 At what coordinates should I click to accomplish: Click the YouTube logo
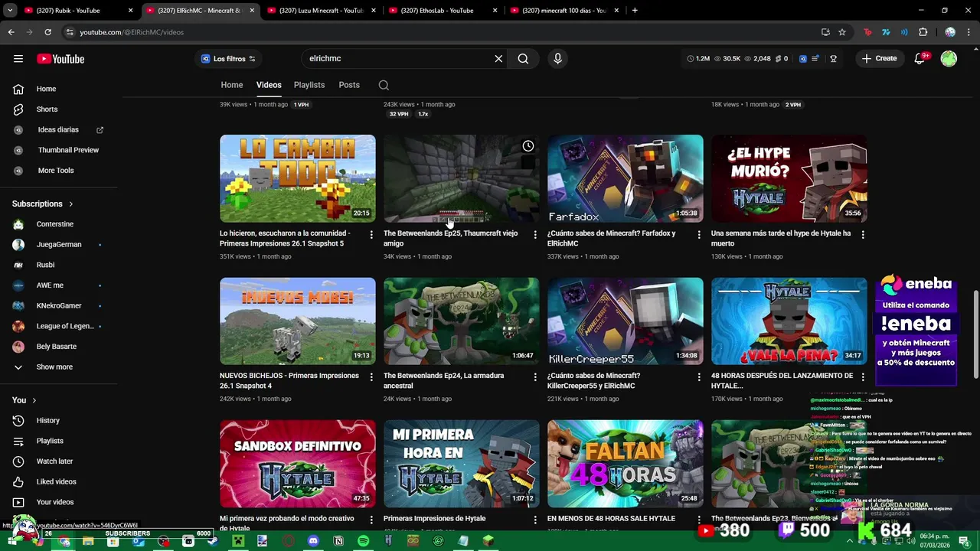[x=60, y=59]
